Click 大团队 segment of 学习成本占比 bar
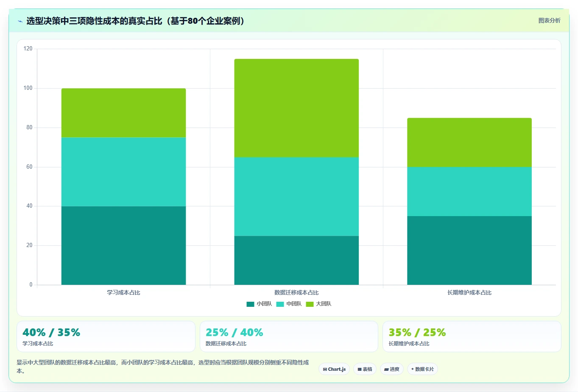This screenshot has height=392, width=578. tap(123, 113)
